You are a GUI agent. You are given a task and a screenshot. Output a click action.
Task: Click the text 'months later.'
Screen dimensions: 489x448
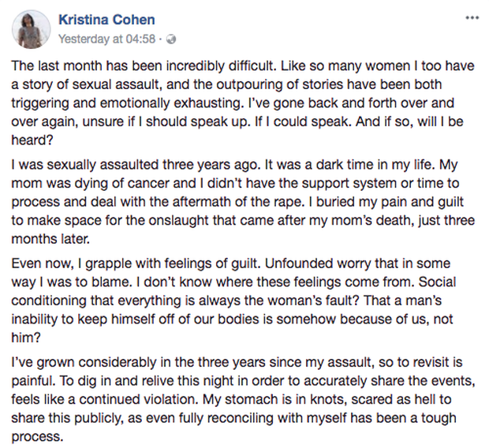coord(50,239)
